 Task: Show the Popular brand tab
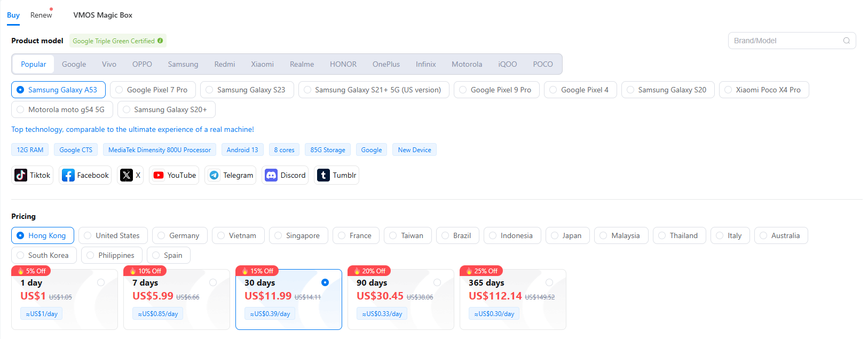point(34,64)
